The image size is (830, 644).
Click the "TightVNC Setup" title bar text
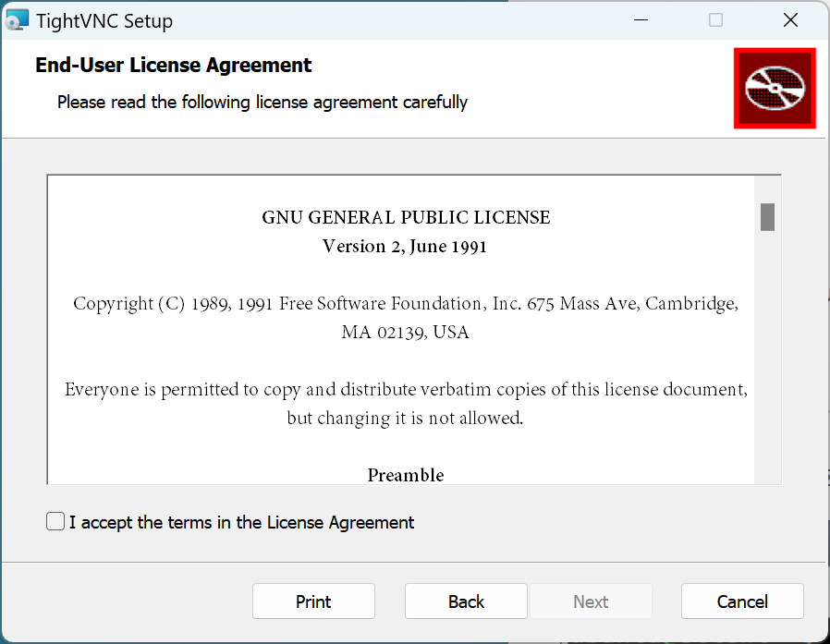[104, 20]
